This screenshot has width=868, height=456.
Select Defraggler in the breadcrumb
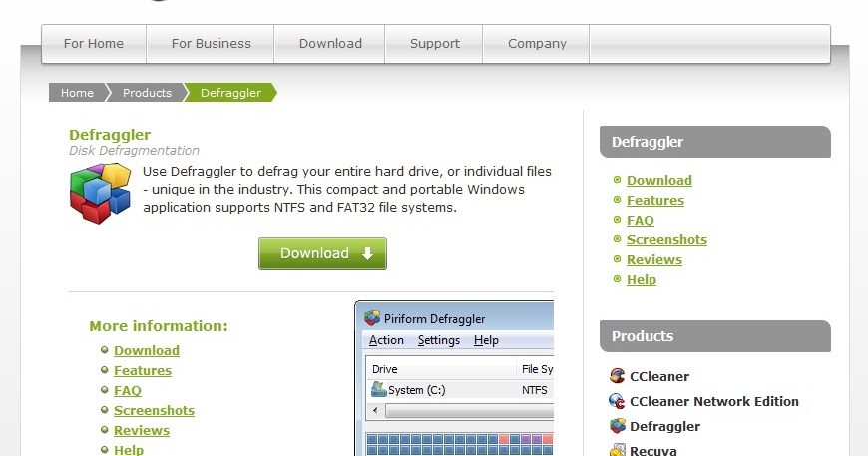click(x=230, y=93)
